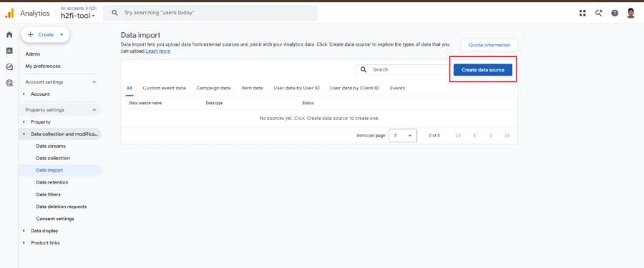The image size is (644, 268).
Task: Open the Help question mark icon
Action: (615, 13)
